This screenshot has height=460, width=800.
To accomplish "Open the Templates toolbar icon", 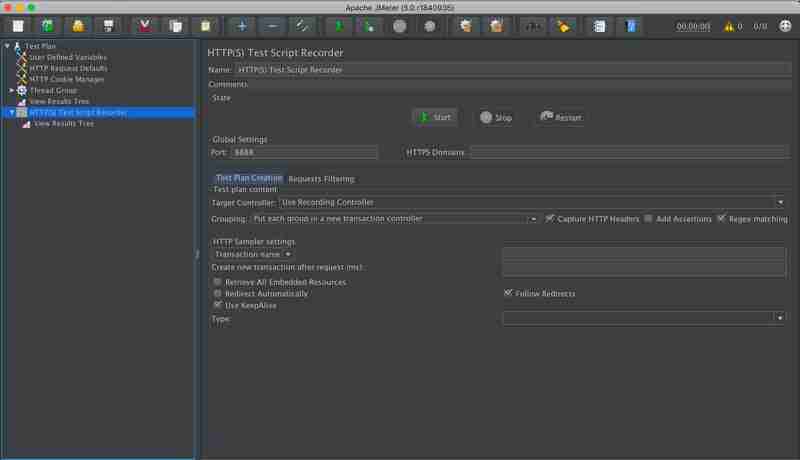I will [x=47, y=26].
